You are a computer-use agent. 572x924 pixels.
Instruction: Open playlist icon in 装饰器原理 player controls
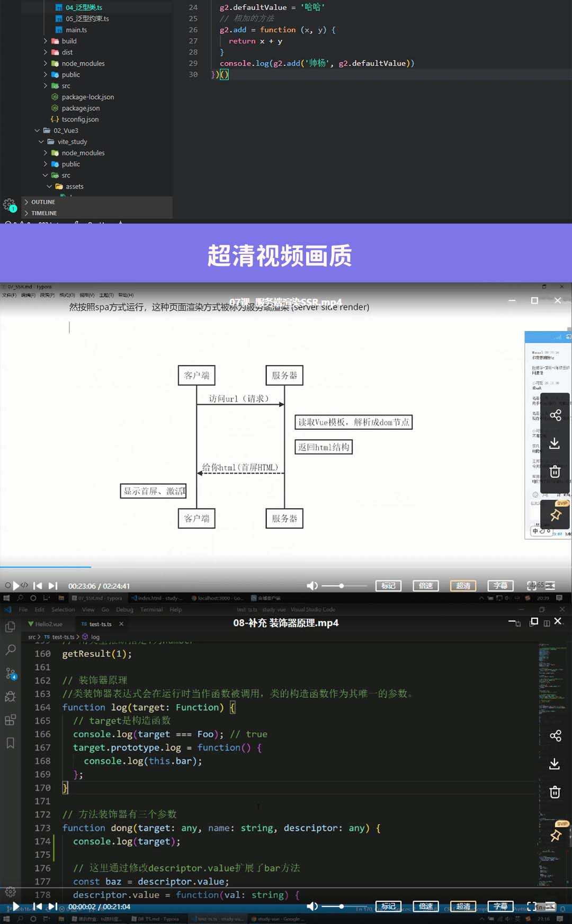point(550,907)
